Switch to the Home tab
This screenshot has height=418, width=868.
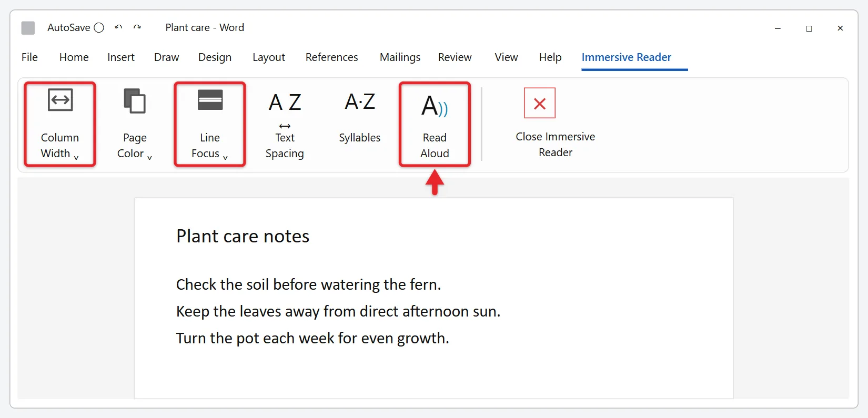coord(74,57)
